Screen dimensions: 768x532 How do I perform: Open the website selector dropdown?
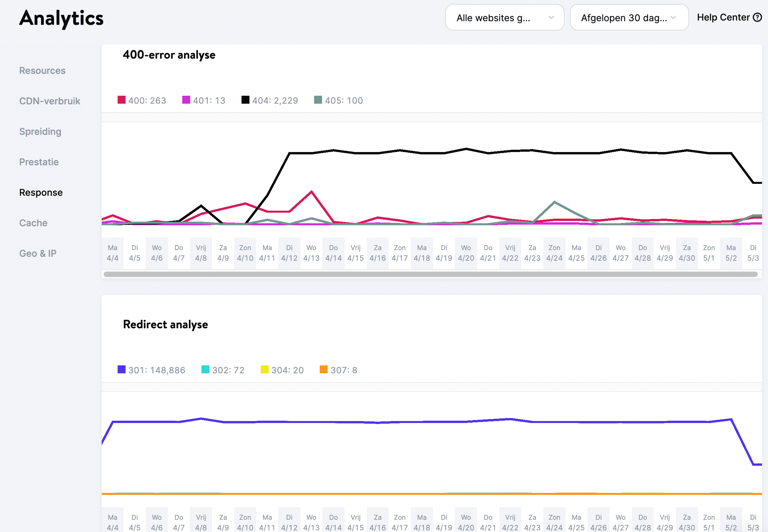coord(504,17)
